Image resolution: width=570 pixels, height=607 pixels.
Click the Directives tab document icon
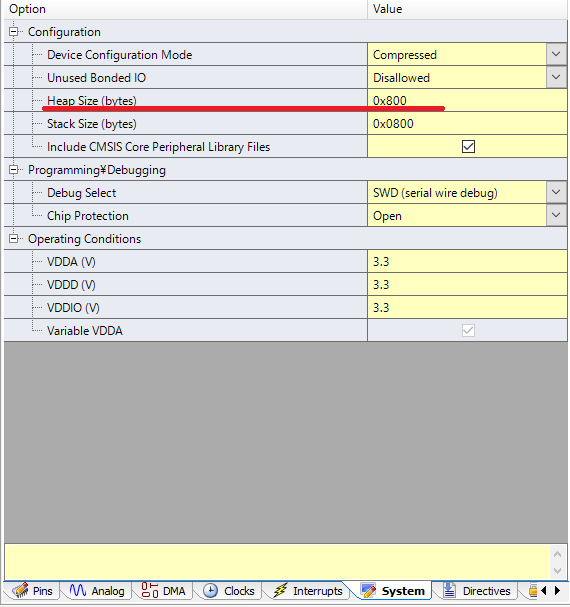(x=449, y=591)
